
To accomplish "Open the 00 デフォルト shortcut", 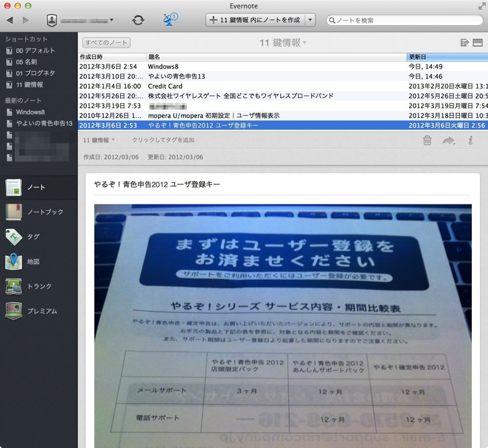I will pyautogui.click(x=35, y=50).
